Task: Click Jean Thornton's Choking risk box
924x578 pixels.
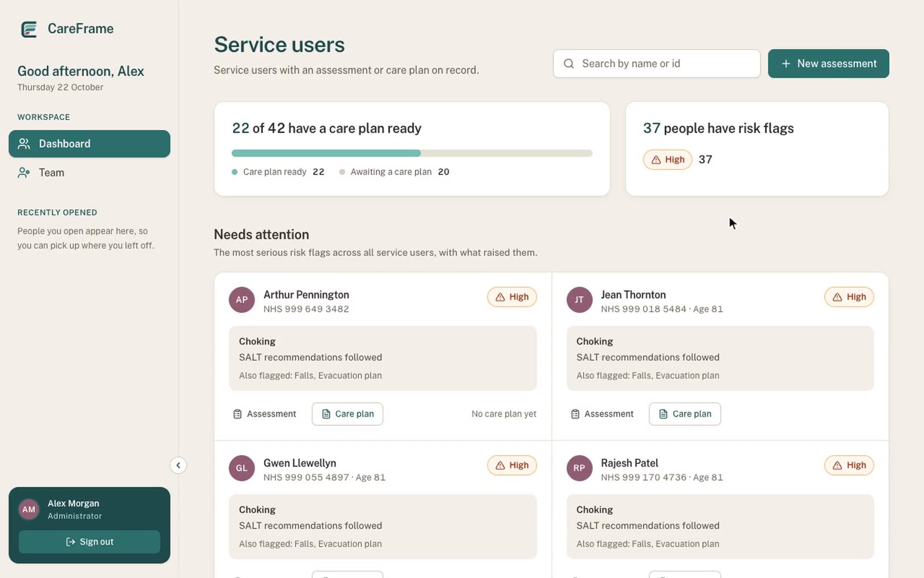Action: (x=720, y=358)
